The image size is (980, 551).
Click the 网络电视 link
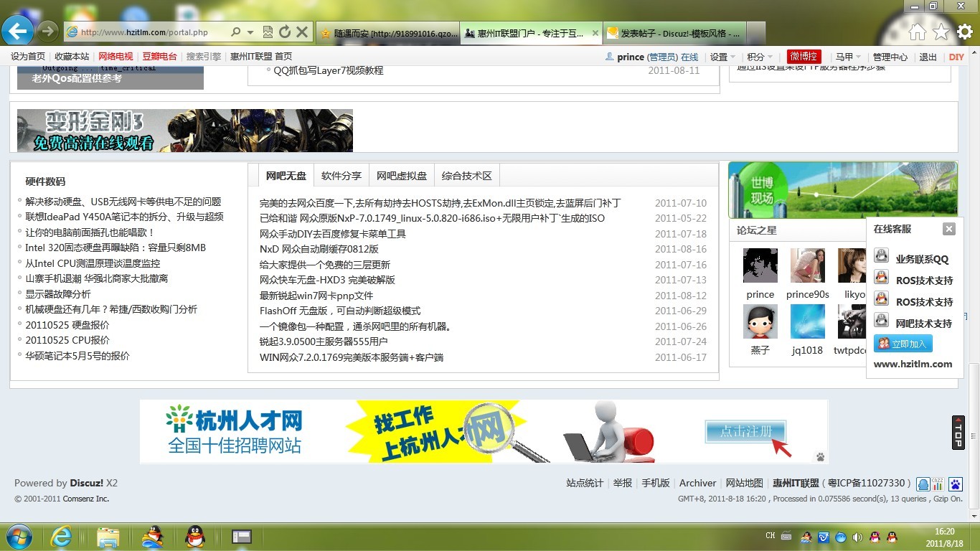(116, 57)
